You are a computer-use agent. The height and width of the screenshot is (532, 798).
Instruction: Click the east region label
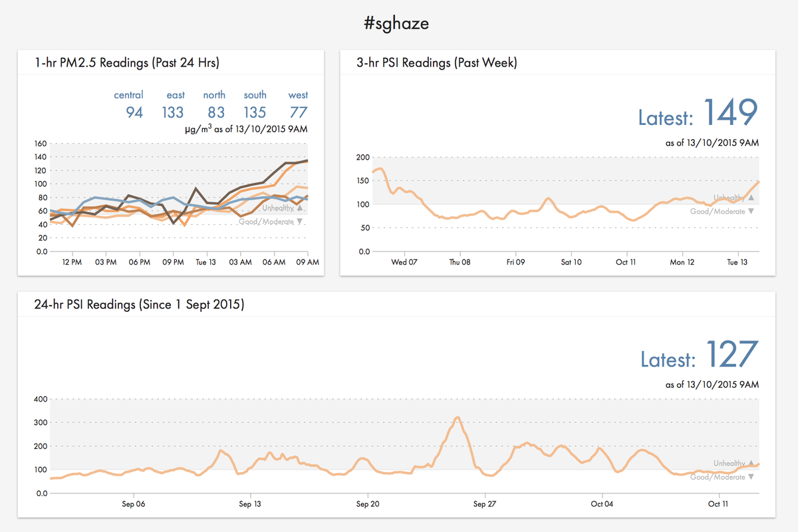click(176, 95)
